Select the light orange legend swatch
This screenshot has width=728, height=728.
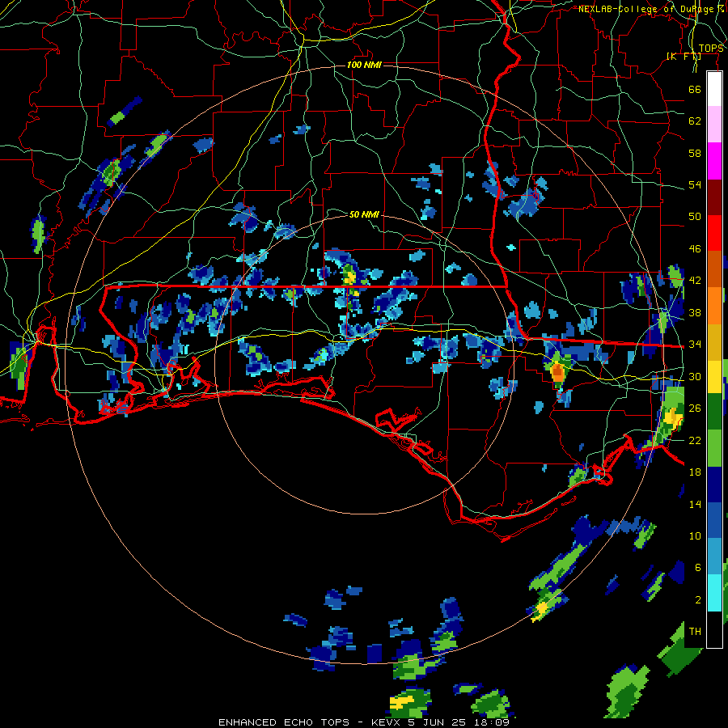(x=714, y=306)
